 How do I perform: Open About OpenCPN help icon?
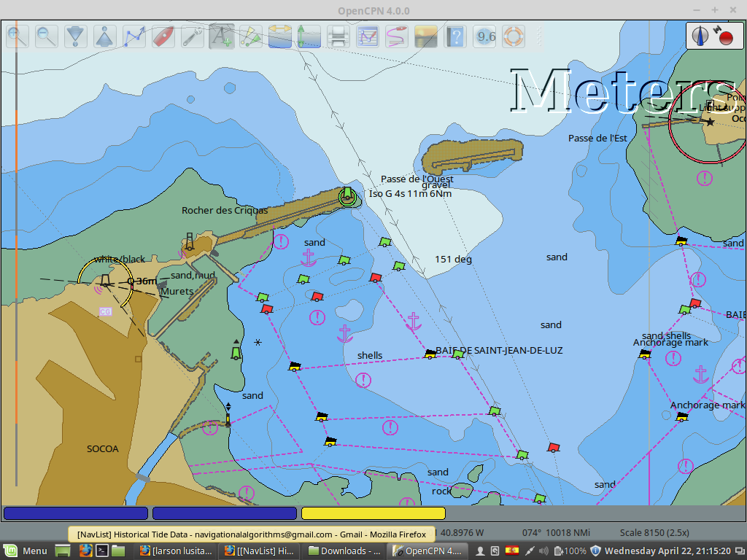click(x=454, y=36)
